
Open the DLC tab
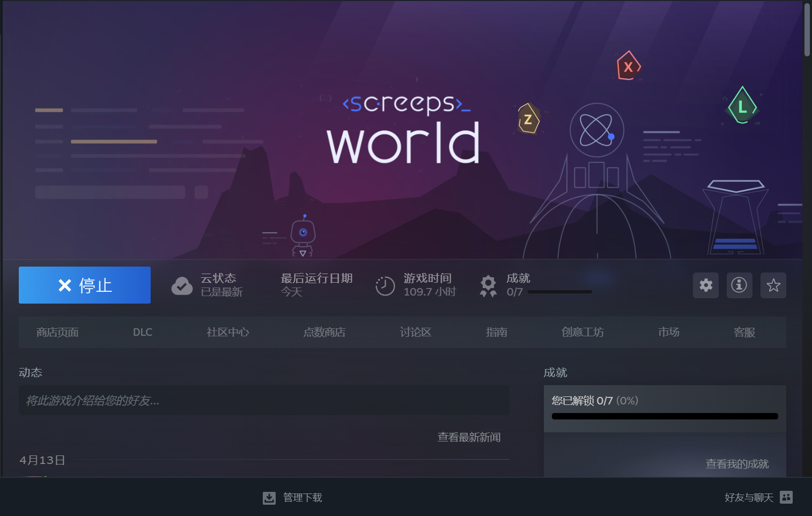[143, 333]
